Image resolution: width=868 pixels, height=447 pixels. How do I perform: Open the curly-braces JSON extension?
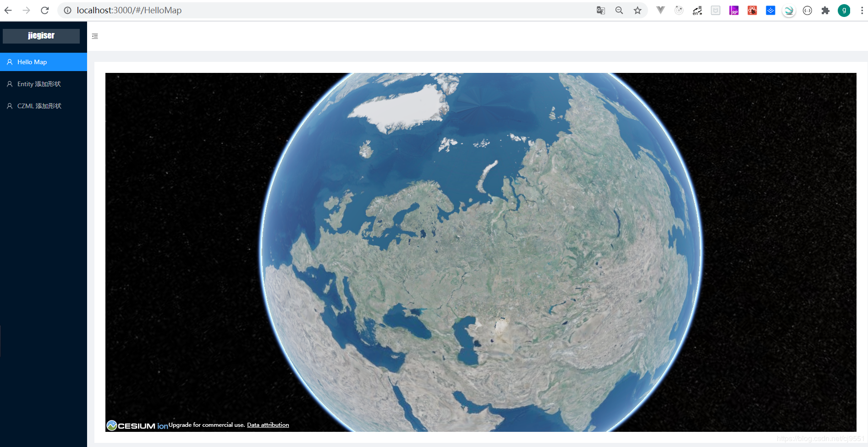[808, 10]
